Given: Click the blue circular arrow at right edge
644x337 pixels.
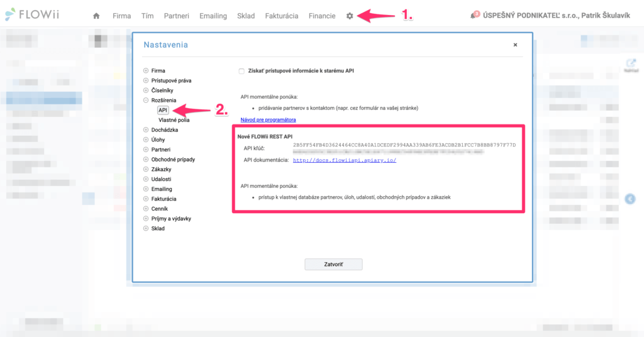Looking at the screenshot, I should [630, 199].
